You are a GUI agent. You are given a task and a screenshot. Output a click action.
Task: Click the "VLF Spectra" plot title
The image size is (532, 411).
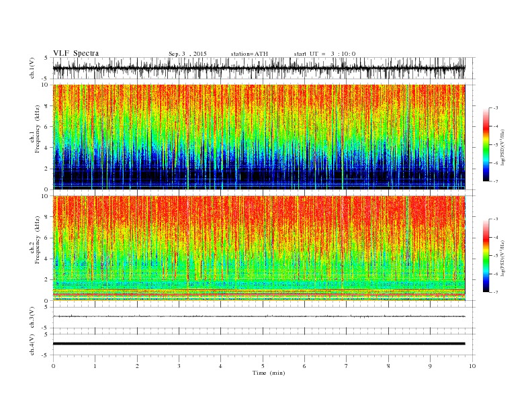pos(76,53)
